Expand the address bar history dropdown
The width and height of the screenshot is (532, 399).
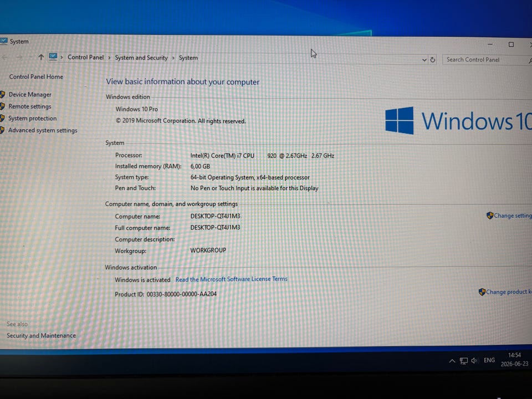[424, 60]
